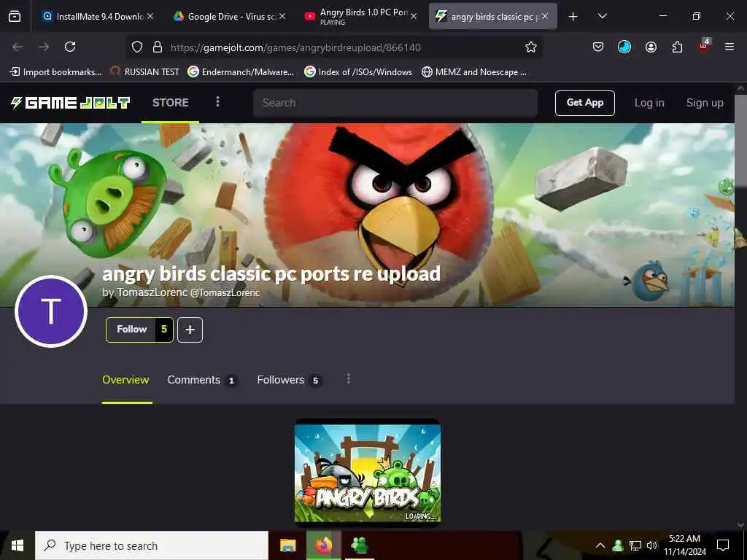747x560 pixels.
Task: Open the volume speaker tray icon
Action: [651, 545]
